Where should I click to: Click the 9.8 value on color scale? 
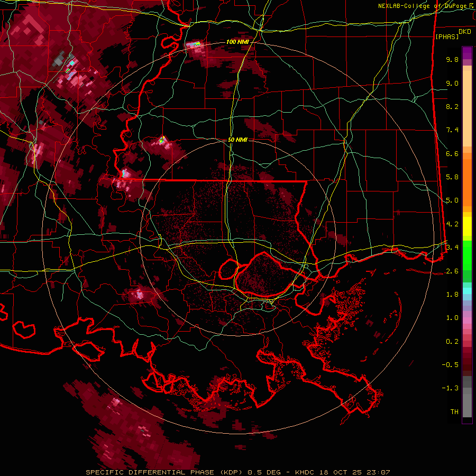coord(452,59)
